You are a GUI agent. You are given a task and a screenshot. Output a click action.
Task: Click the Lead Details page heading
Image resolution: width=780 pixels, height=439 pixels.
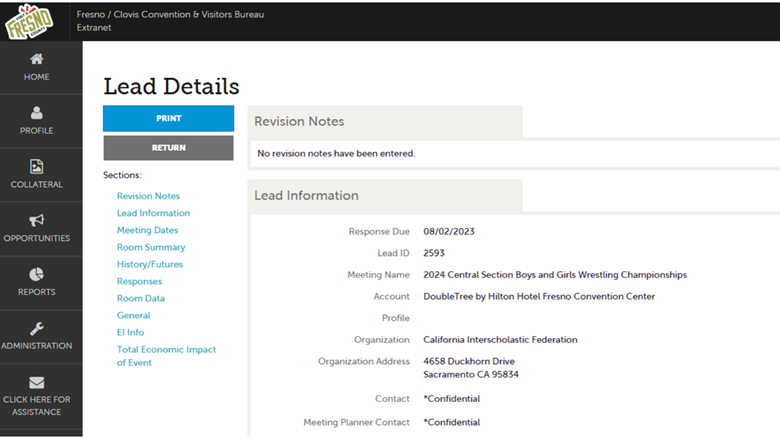pyautogui.click(x=171, y=87)
